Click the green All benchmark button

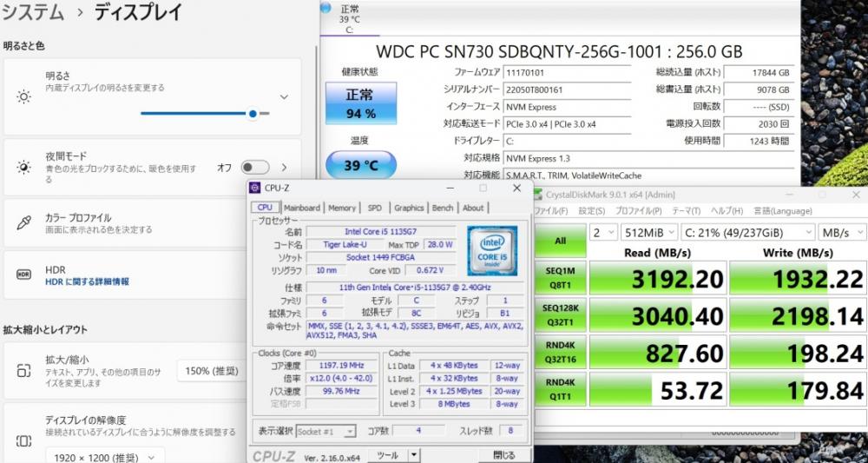tap(560, 241)
